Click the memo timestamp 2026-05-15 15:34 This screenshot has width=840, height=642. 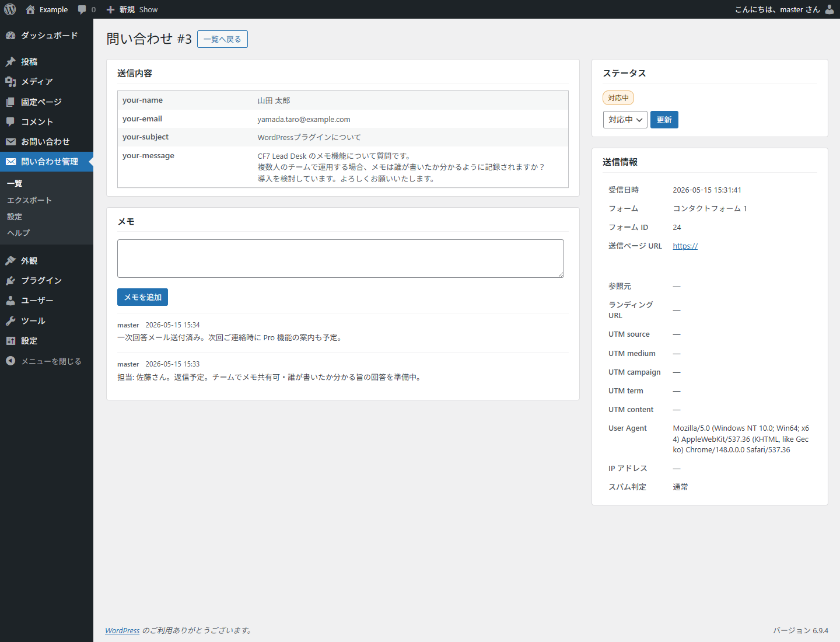pos(173,325)
